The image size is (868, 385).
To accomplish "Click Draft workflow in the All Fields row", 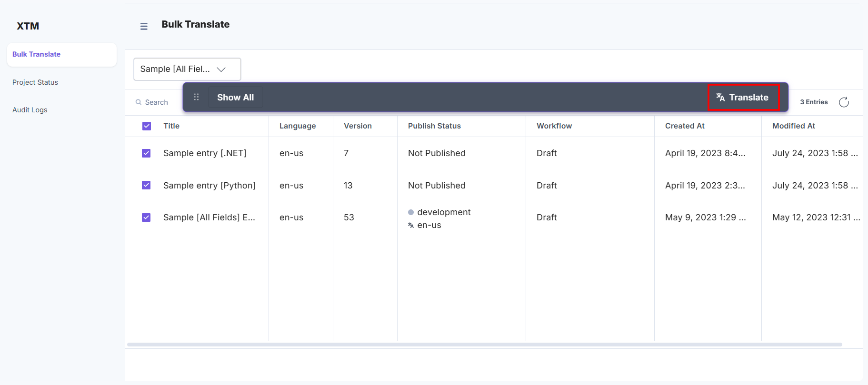I will pos(547,217).
